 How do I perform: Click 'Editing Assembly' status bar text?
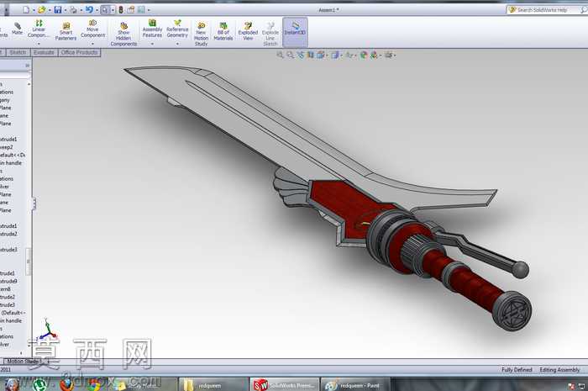point(559,370)
